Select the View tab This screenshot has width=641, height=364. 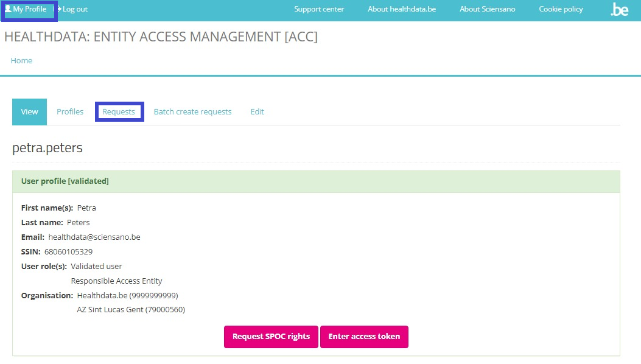tap(29, 112)
